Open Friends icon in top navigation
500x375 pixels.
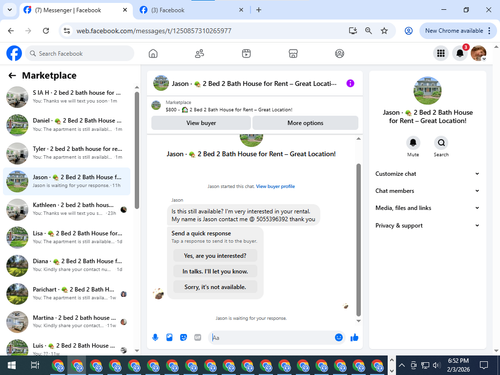coord(199,53)
